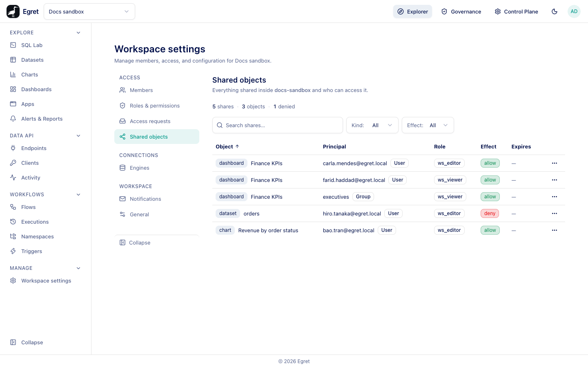The height and width of the screenshot is (368, 588).
Task: Click the Search shares input field
Action: (278, 125)
